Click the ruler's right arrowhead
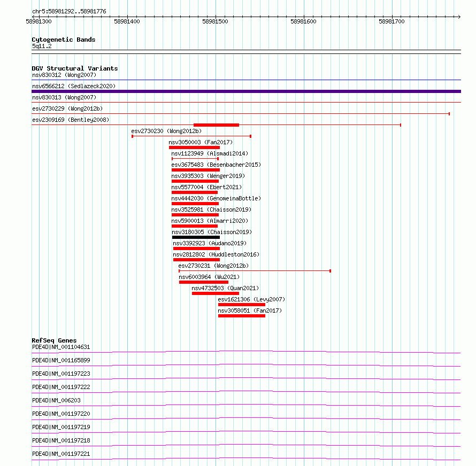476x466 pixels. tap(459, 17)
